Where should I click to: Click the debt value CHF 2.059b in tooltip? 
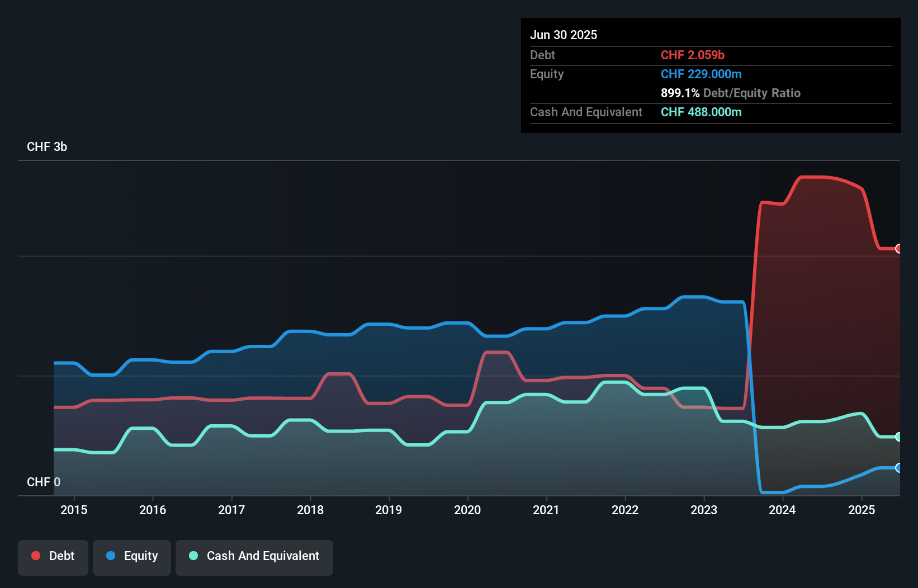[693, 55]
